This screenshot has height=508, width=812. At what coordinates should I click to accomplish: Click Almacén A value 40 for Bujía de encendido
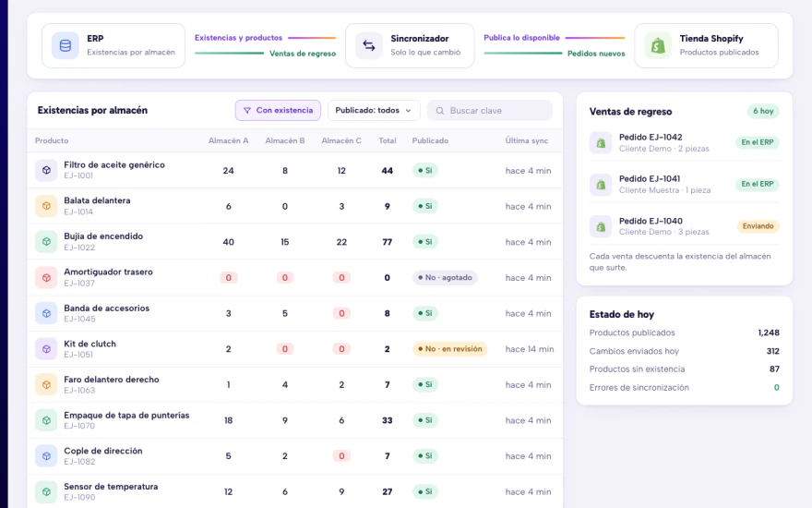tap(229, 242)
